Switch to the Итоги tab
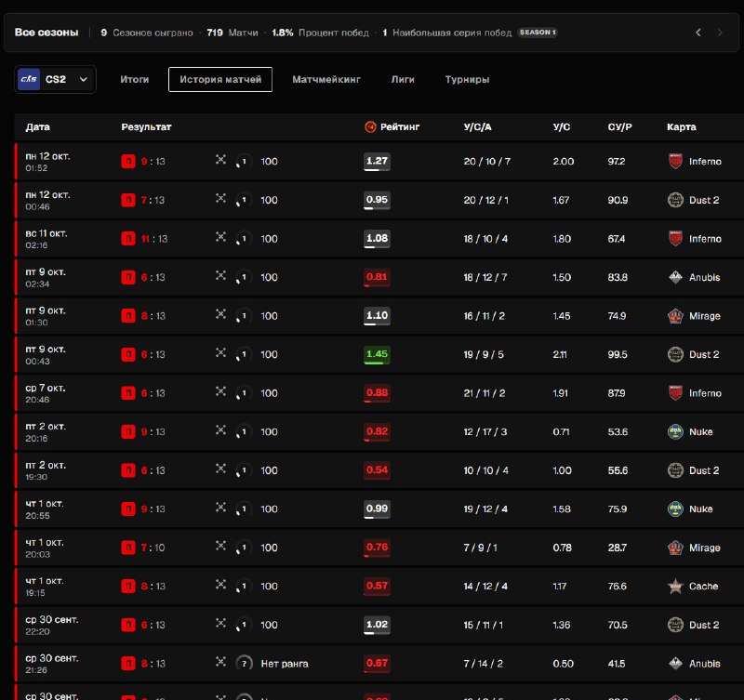Screen dimensions: 744x700 134,79
